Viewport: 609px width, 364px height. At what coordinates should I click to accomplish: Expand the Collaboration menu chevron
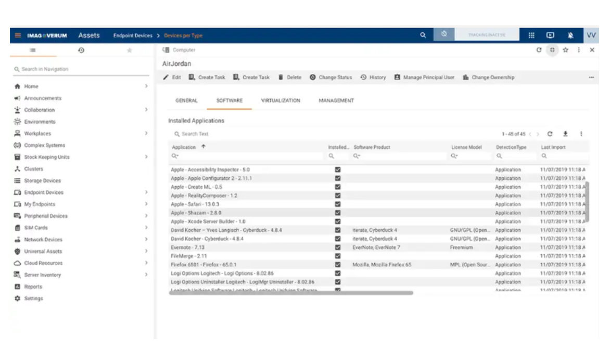(146, 110)
